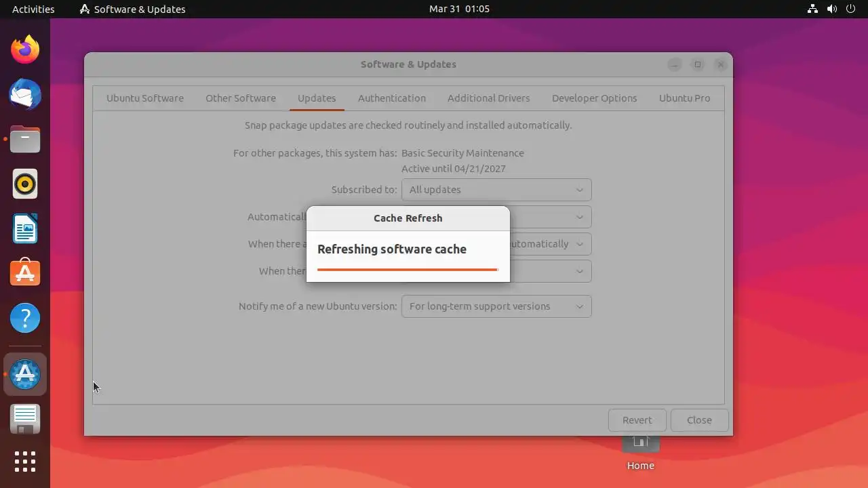Click 'Notify me of a new Ubuntu version' label
Image resolution: width=868 pixels, height=488 pixels.
(x=318, y=306)
